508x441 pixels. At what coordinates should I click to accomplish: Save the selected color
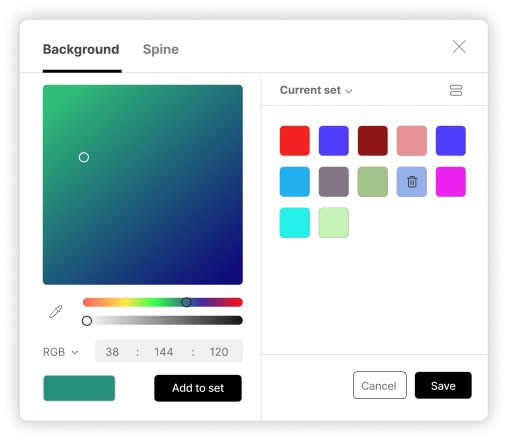[443, 385]
